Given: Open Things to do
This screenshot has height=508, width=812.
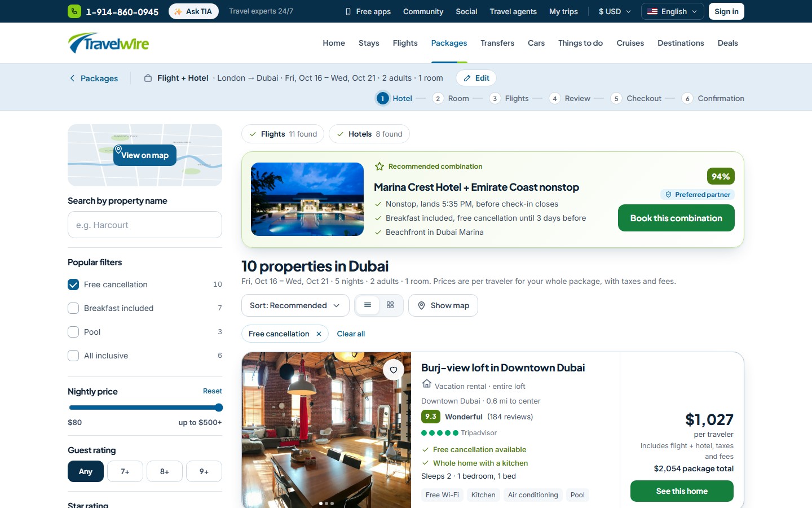Looking at the screenshot, I should click(580, 43).
